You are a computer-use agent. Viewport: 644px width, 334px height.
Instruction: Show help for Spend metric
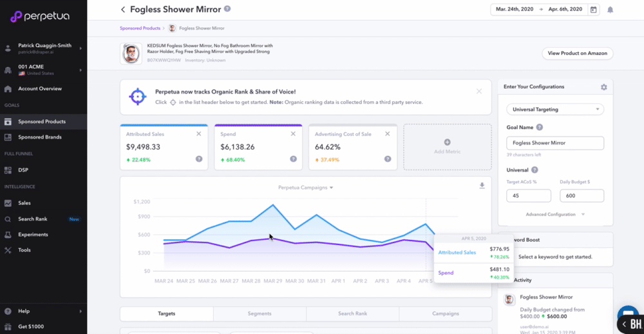tap(293, 159)
